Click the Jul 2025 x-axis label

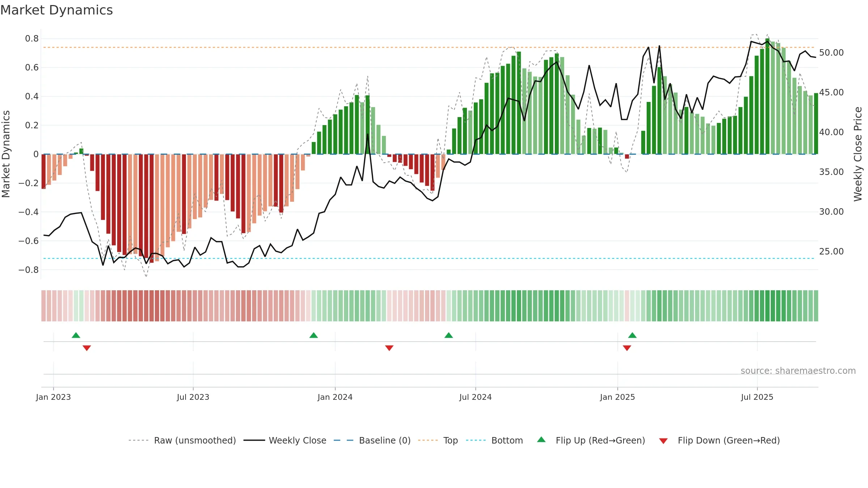pos(757,397)
